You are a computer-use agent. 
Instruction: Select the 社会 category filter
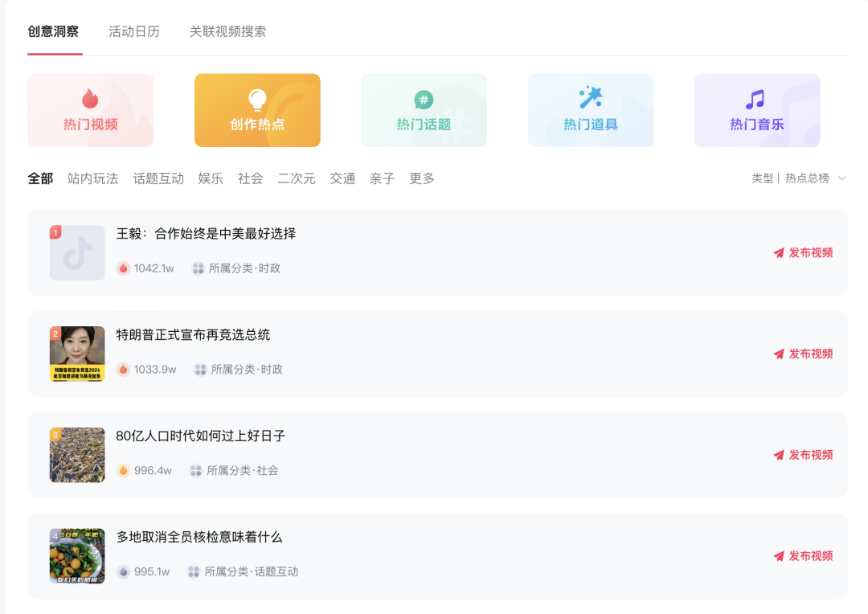[x=250, y=178]
